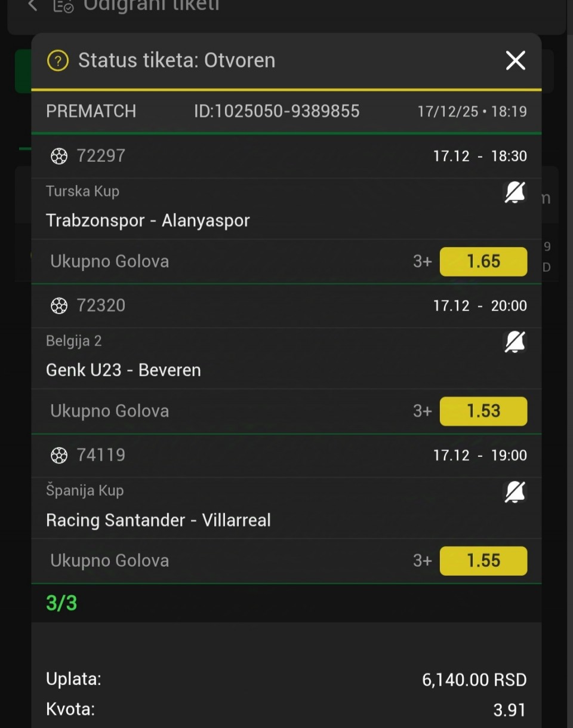
Task: Select the 1.53 odds button
Action: [483, 411]
